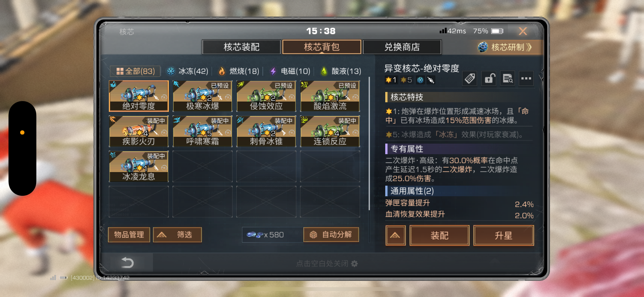The width and height of the screenshot is (644, 297).
Task: Filter cores by 电磁(10) lightning category
Action: 290,71
